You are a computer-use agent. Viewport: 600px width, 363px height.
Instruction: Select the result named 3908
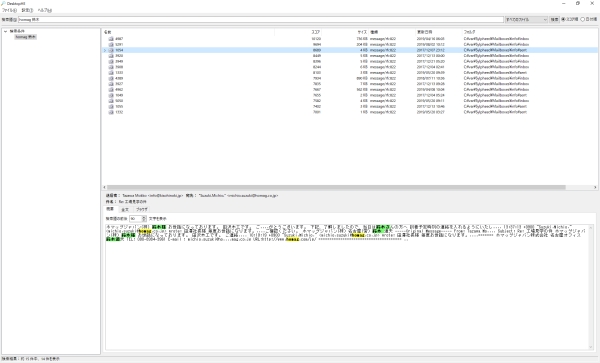[x=119, y=67]
